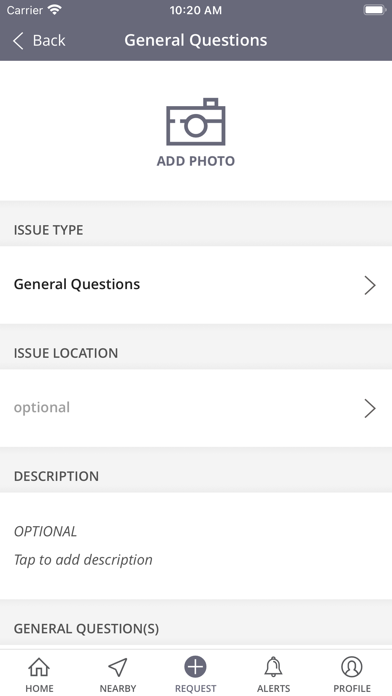Image resolution: width=392 pixels, height=696 pixels.
Task: Tap the Wi-Fi status icon
Action: (x=55, y=10)
